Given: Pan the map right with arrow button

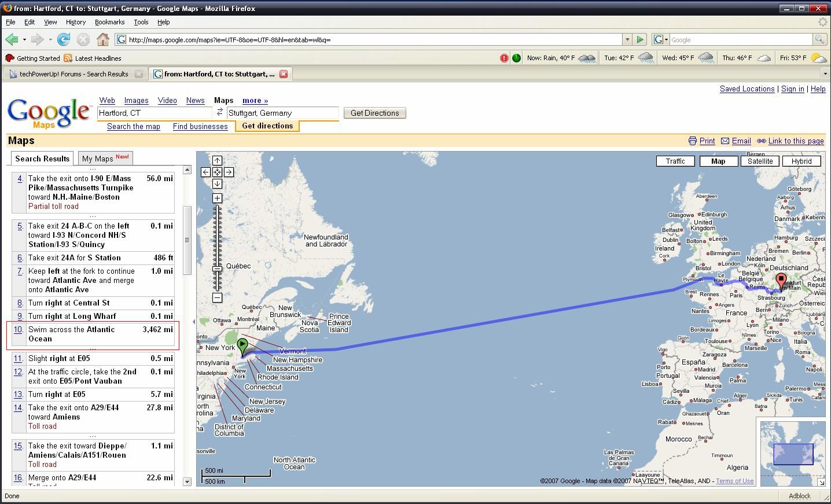Looking at the screenshot, I should click(x=229, y=172).
